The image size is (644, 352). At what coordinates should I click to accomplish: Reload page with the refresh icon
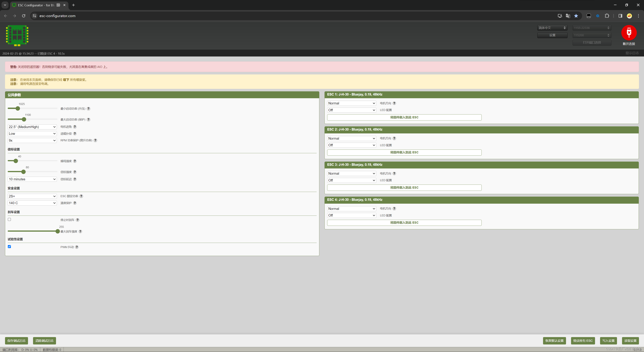[x=23, y=16]
